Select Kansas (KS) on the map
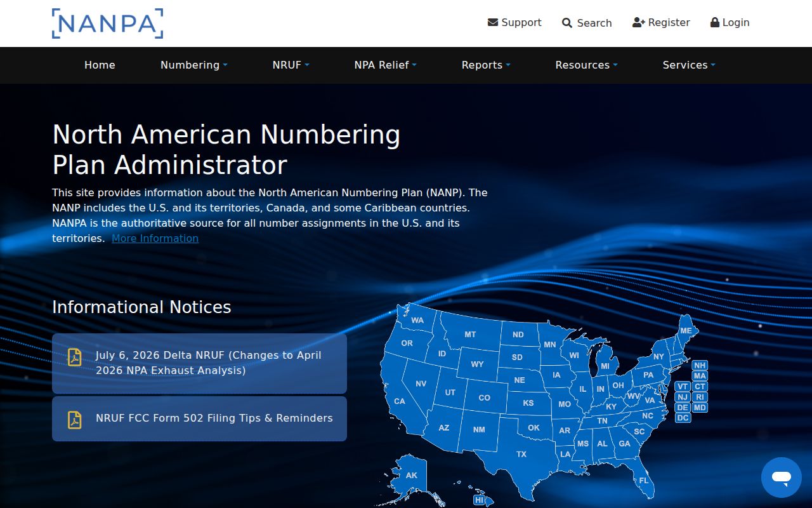 click(x=528, y=403)
